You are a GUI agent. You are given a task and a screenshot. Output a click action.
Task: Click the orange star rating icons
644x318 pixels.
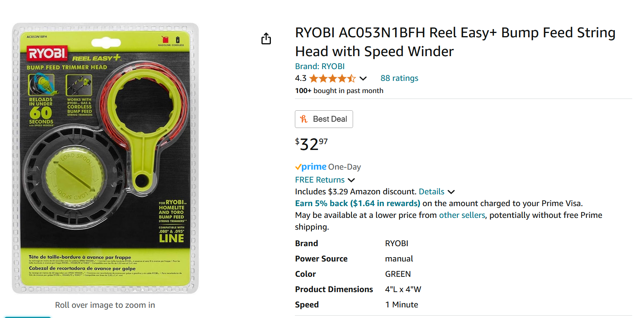[332, 79]
